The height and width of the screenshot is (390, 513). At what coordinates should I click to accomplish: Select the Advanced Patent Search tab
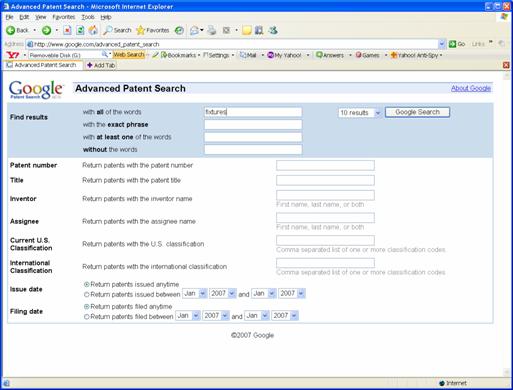click(x=42, y=65)
